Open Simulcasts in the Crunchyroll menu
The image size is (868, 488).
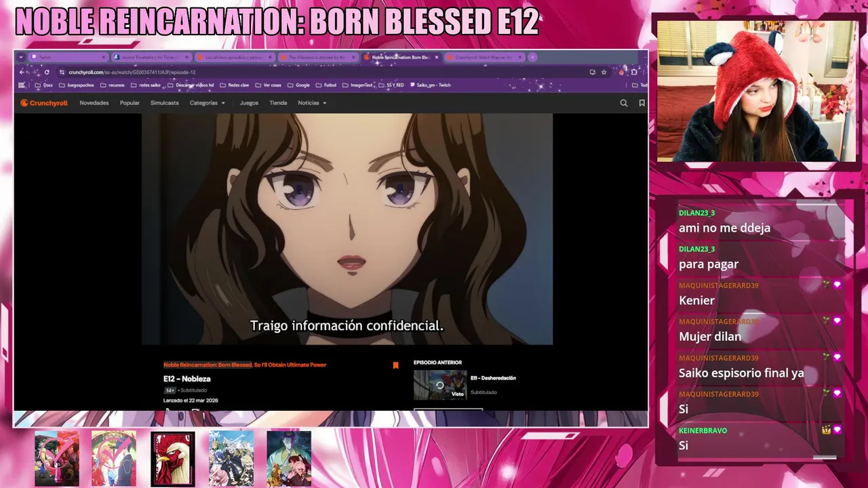pyautogui.click(x=165, y=103)
